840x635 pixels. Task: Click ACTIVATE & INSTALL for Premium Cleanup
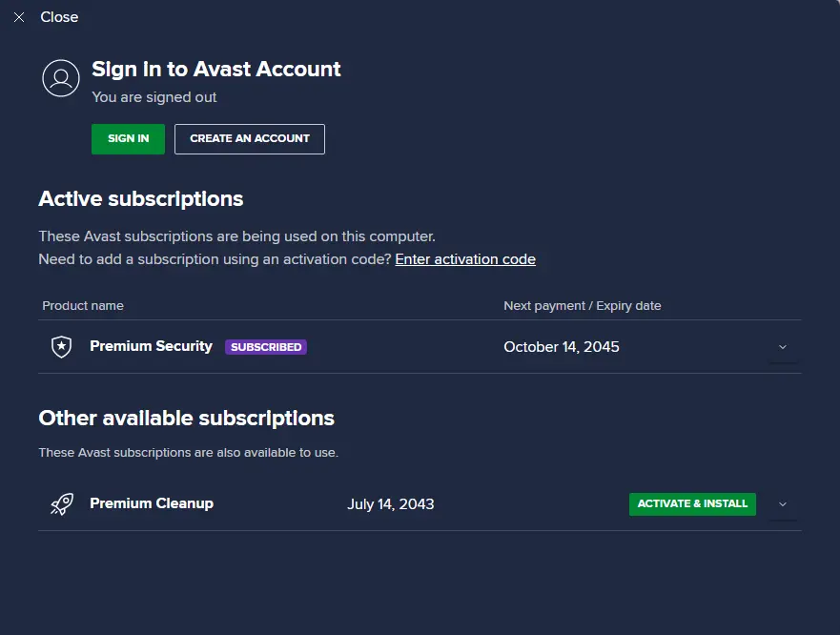click(692, 504)
